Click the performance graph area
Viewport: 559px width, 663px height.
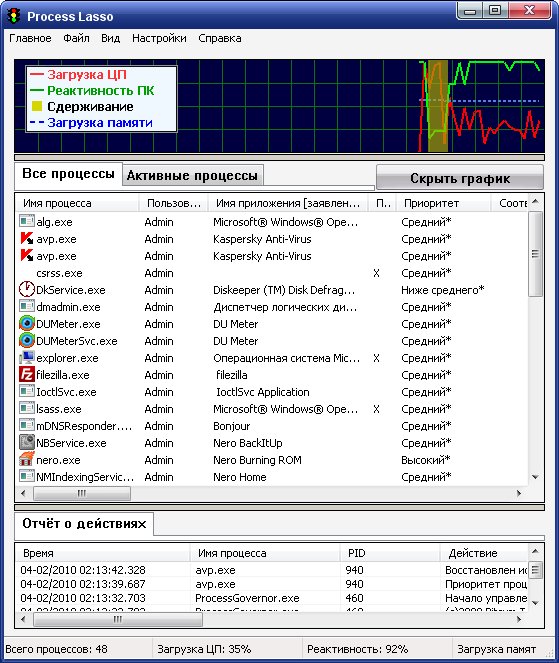click(x=279, y=106)
